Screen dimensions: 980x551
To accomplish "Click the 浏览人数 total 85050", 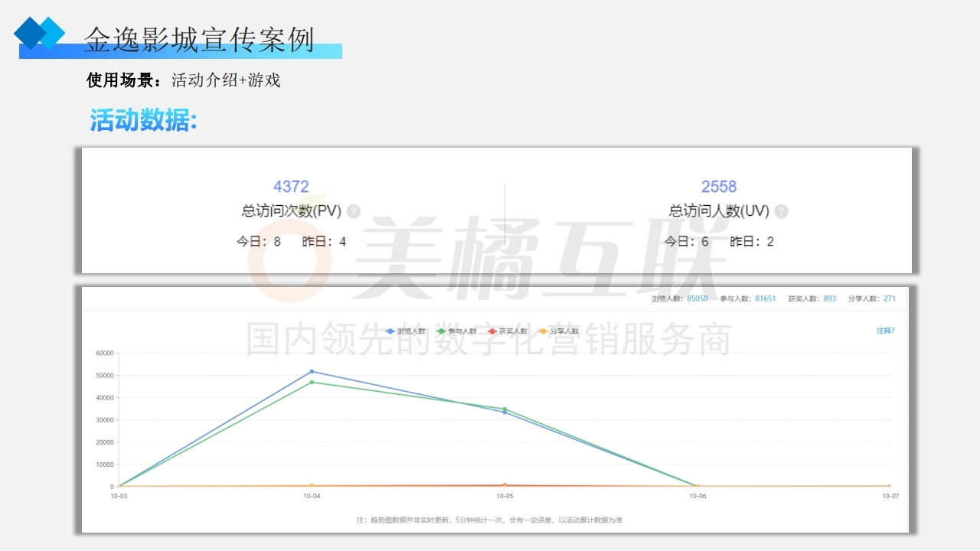I will coord(697,298).
